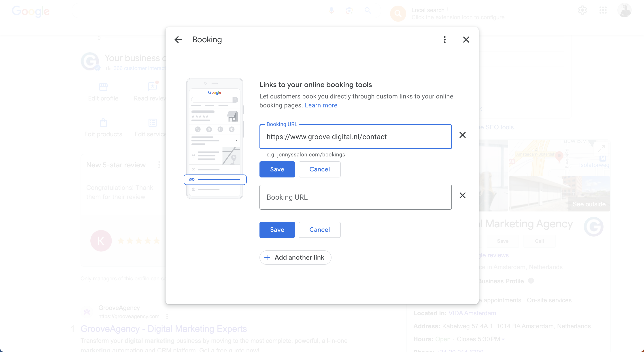
Task: Click the Call button in the knowledge panel
Action: click(539, 241)
